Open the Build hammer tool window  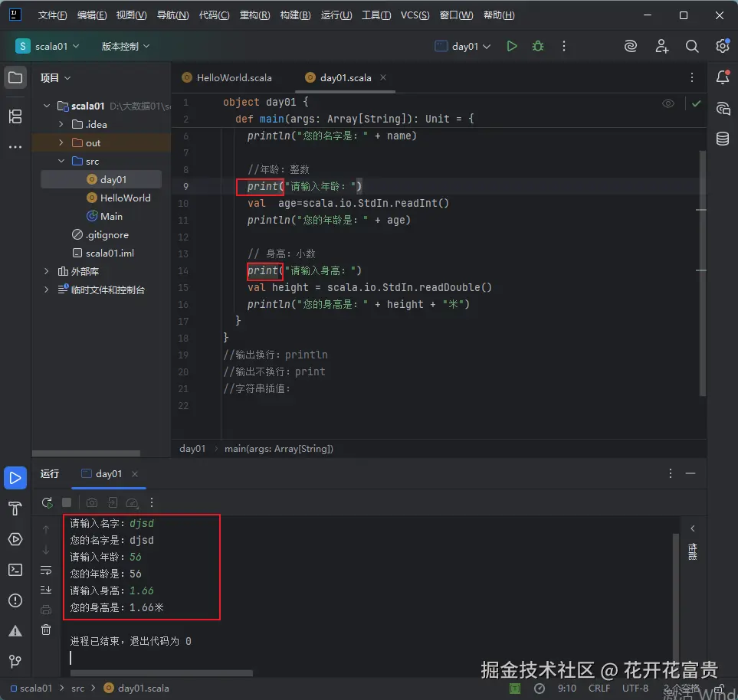point(15,509)
